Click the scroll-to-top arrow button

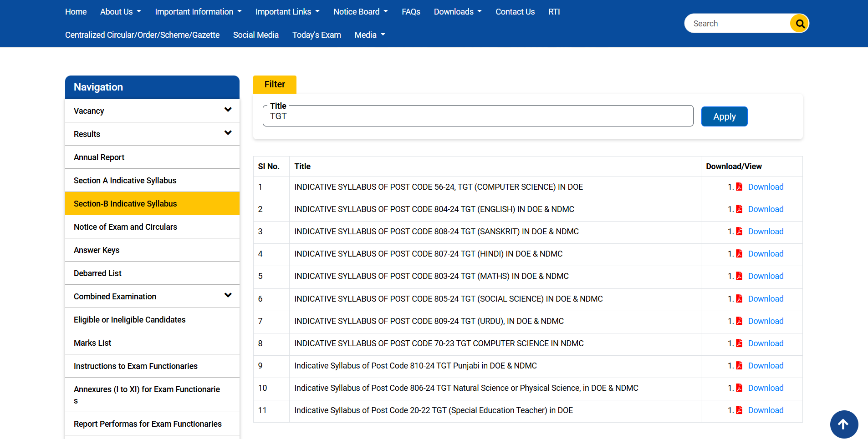844,424
